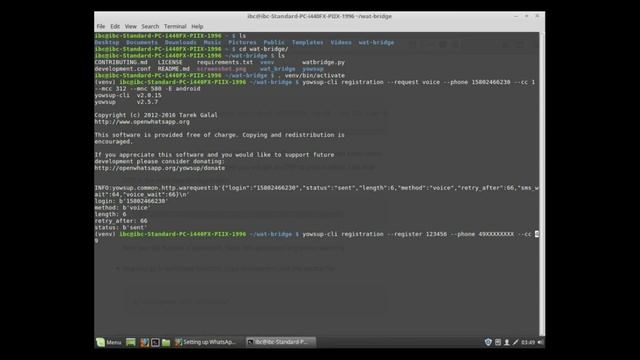Click the terminal vertical scrollbar
The height and width of the screenshot is (360, 640).
tap(542, 184)
